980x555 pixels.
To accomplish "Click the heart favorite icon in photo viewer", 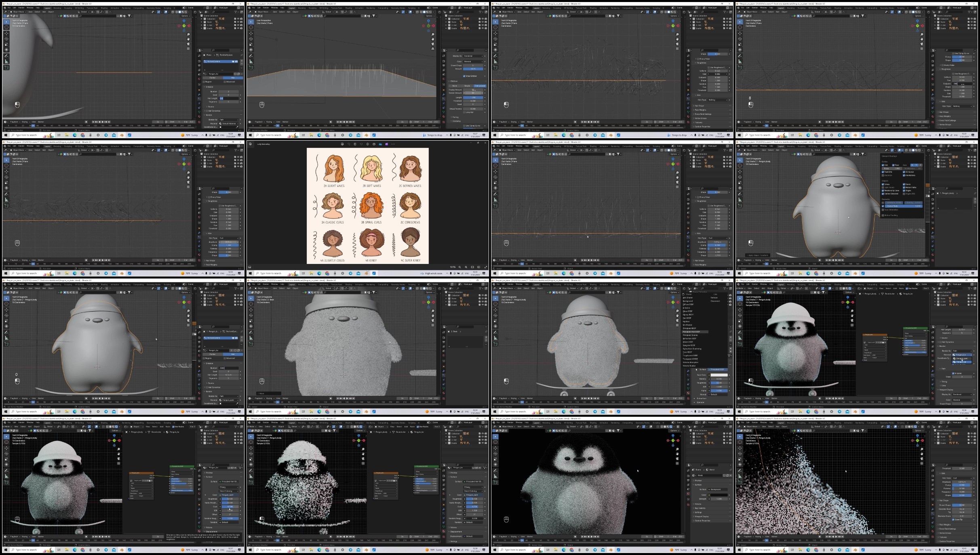I will (x=361, y=144).
